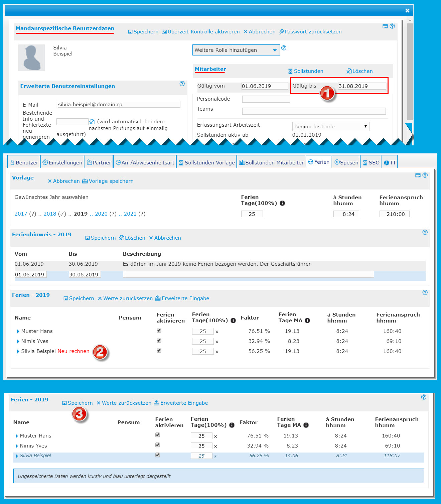Switch to the Einstellungen tab
This screenshot has width=441, height=504.
pyautogui.click(x=62, y=162)
